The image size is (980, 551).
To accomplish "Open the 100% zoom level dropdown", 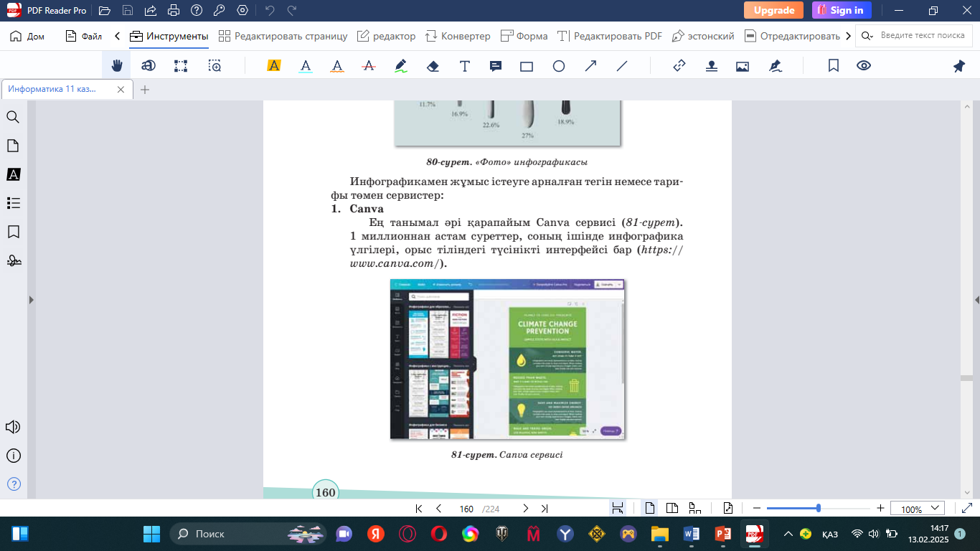I will pyautogui.click(x=917, y=509).
